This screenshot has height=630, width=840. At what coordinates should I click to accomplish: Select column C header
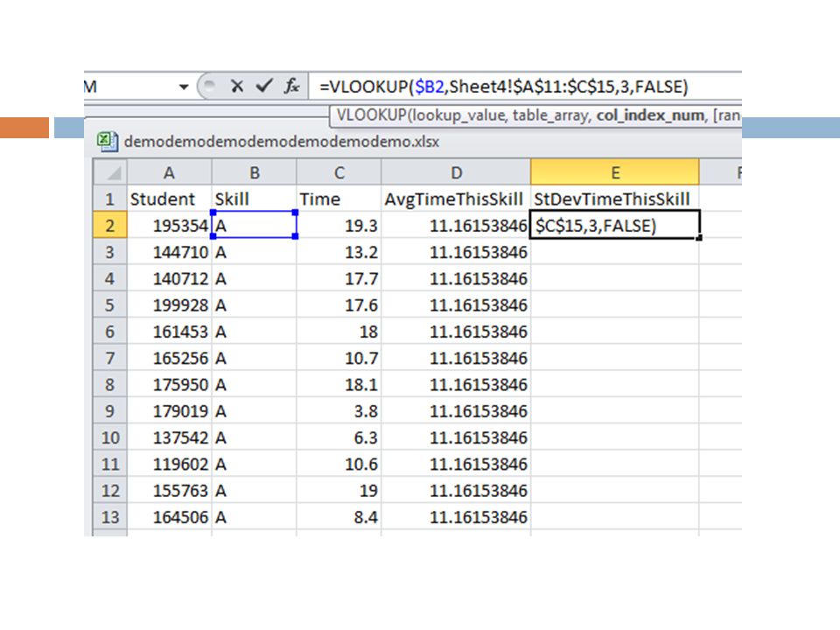click(x=339, y=172)
